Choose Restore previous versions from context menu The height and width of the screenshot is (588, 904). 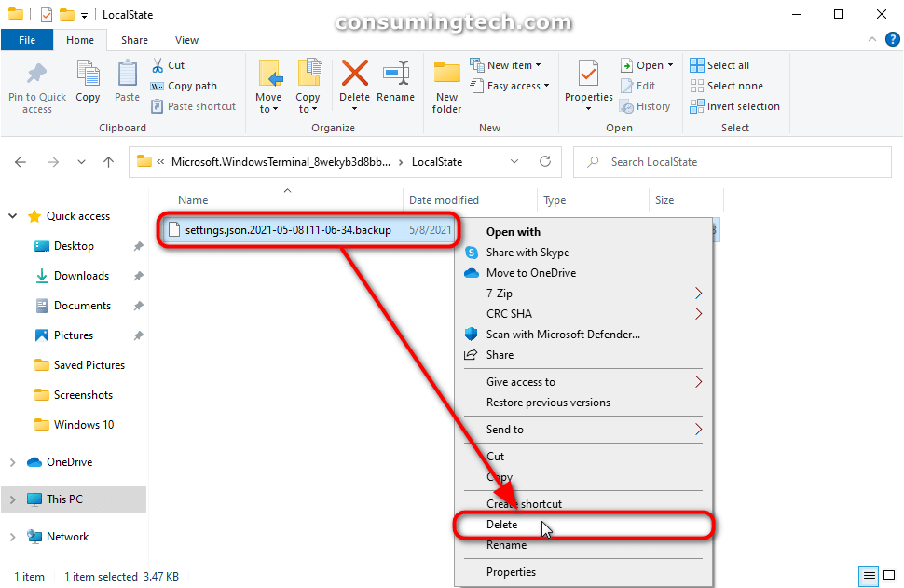[547, 402]
